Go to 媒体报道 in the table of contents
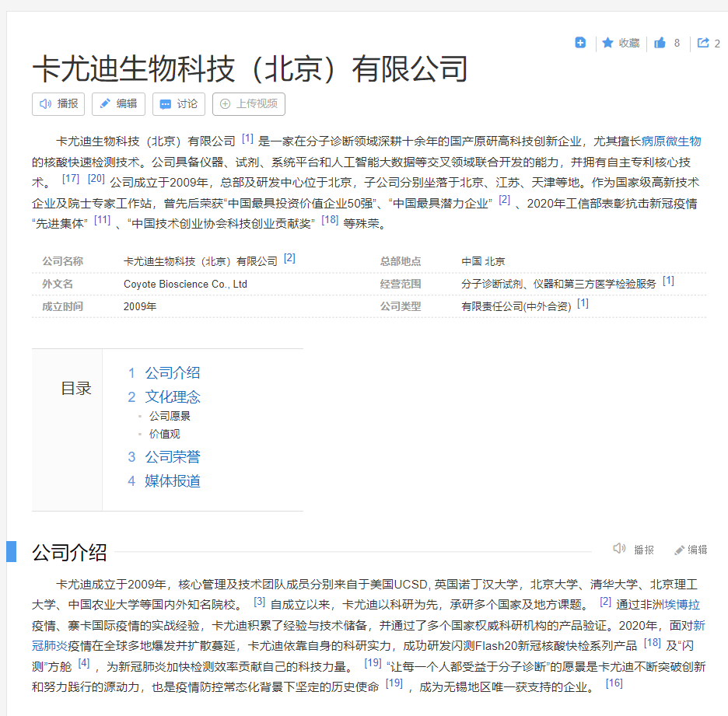The height and width of the screenshot is (716, 728). tap(172, 481)
